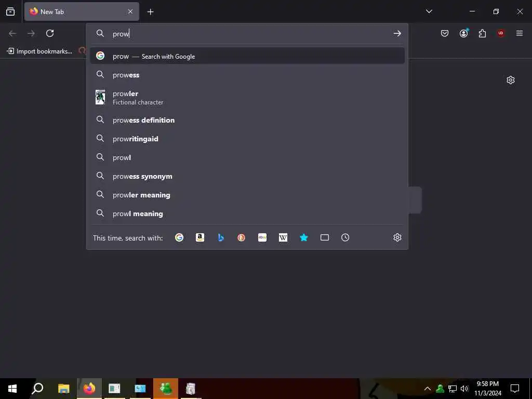Open the hamburger application menu
This screenshot has width=532, height=399.
click(x=520, y=33)
